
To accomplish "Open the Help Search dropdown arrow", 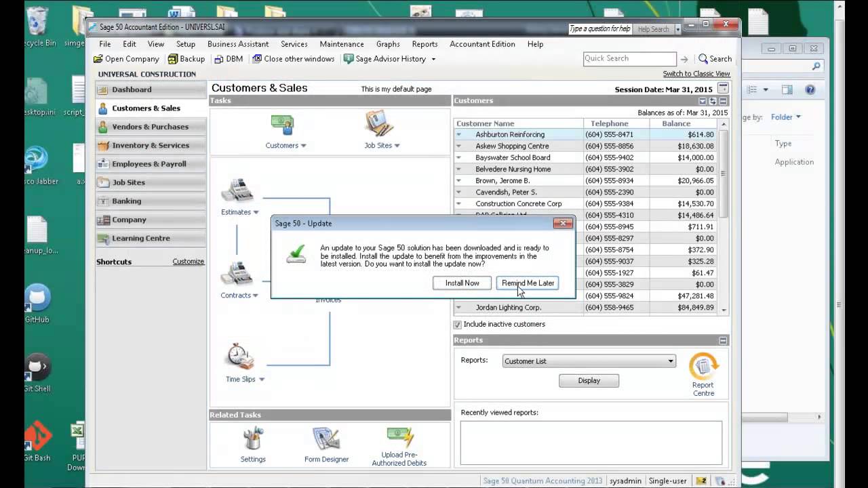I will point(677,30).
